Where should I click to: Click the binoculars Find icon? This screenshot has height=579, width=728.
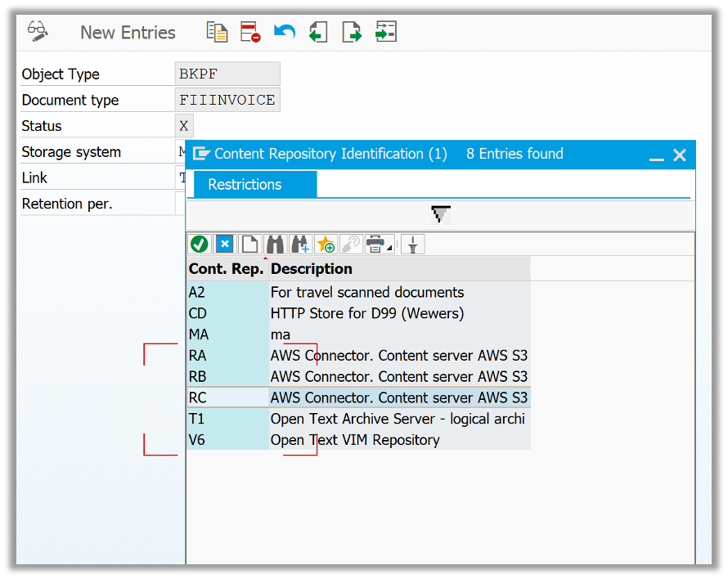coord(275,244)
